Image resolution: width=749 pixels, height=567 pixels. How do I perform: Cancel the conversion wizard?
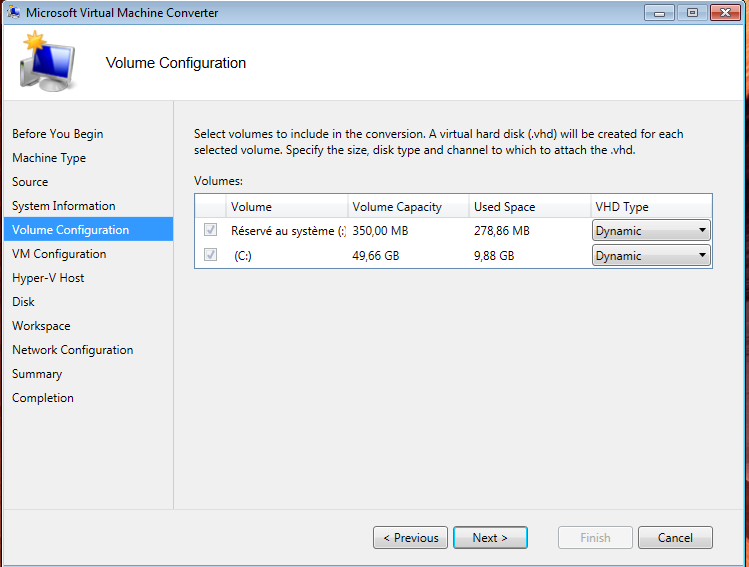[x=675, y=538]
